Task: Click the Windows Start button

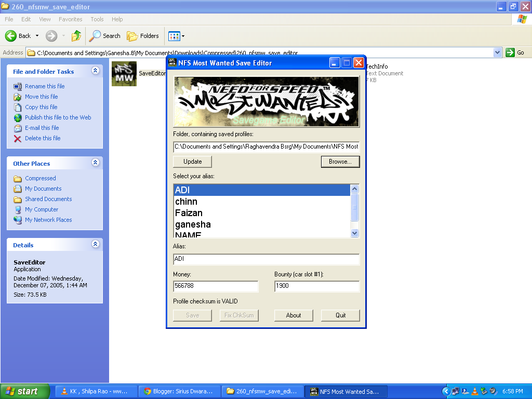Action: [x=25, y=391]
